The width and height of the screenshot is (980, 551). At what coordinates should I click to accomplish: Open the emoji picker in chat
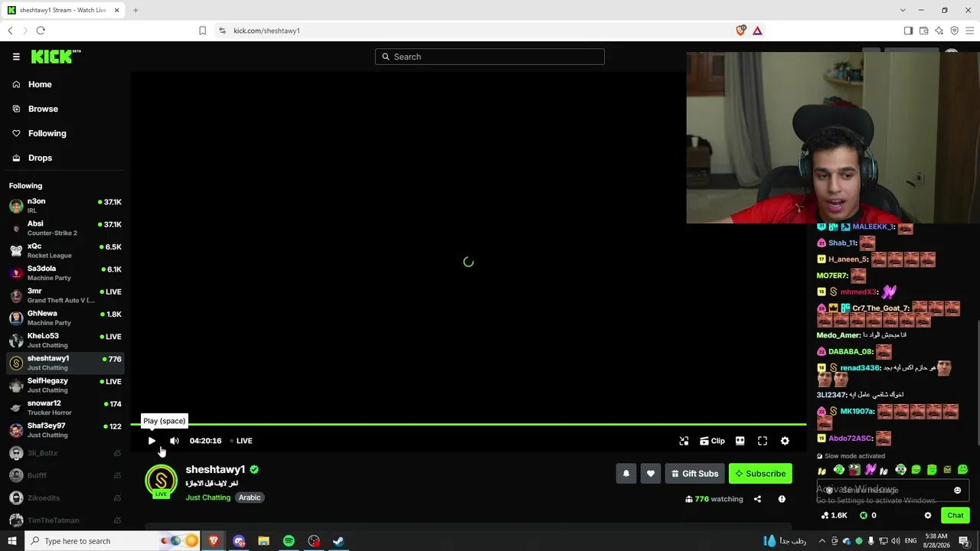[957, 491]
